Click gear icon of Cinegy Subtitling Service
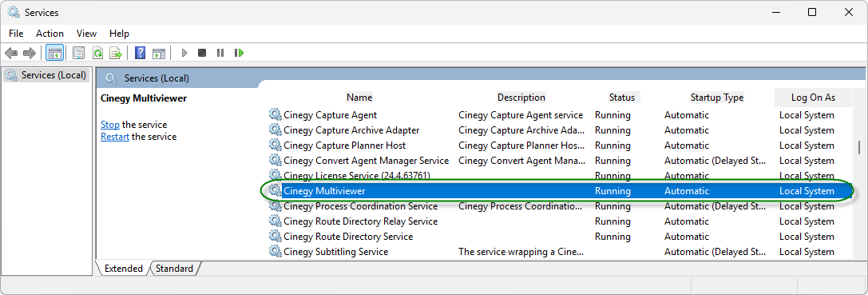868x295 pixels. (275, 251)
